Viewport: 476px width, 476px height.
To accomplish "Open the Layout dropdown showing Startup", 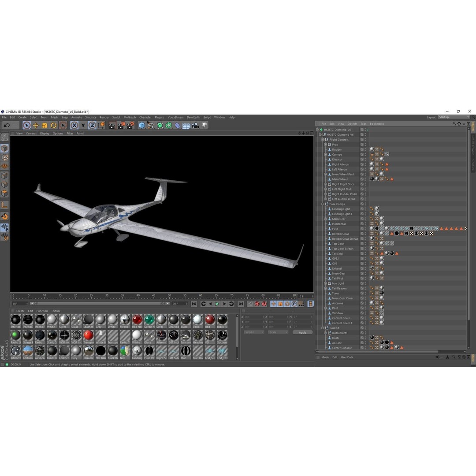I will point(454,117).
